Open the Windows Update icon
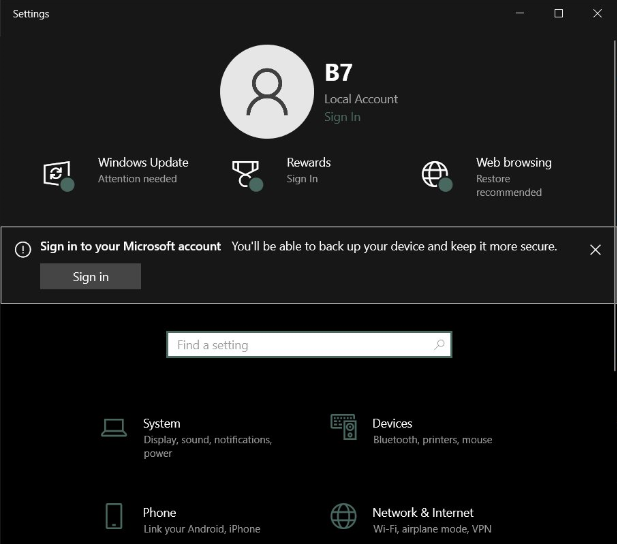This screenshot has width=617, height=544. tap(58, 176)
